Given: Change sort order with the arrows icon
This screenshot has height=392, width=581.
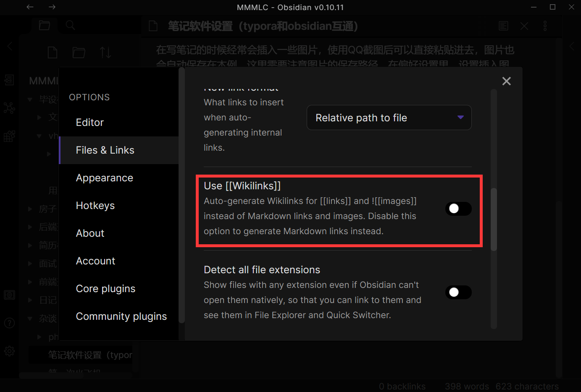Looking at the screenshot, I should click(105, 52).
